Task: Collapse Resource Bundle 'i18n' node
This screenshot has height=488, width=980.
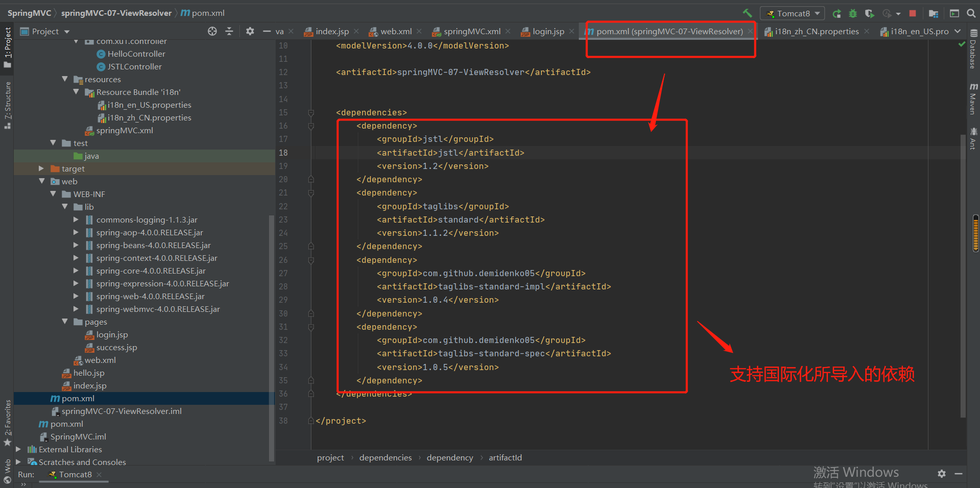Action: [76, 92]
